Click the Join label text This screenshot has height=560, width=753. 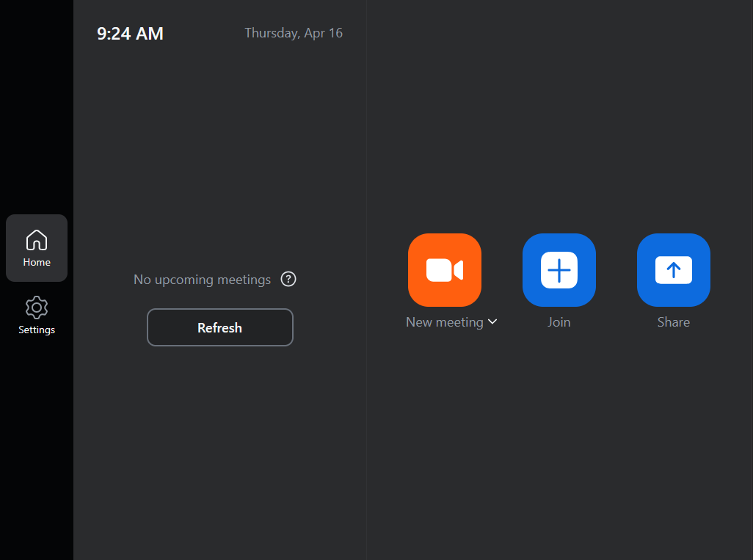coord(559,322)
